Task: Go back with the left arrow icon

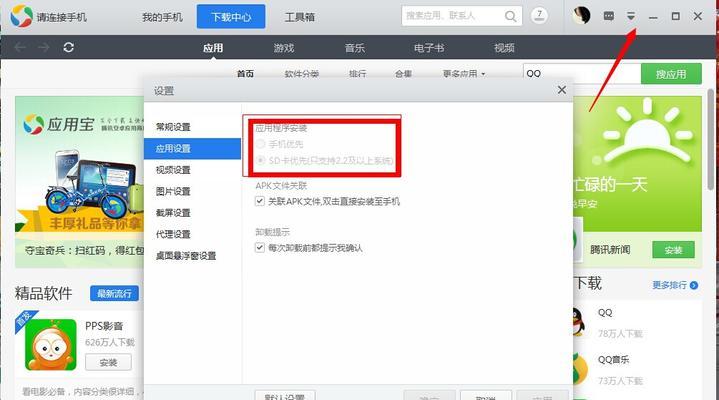Action: (x=20, y=47)
